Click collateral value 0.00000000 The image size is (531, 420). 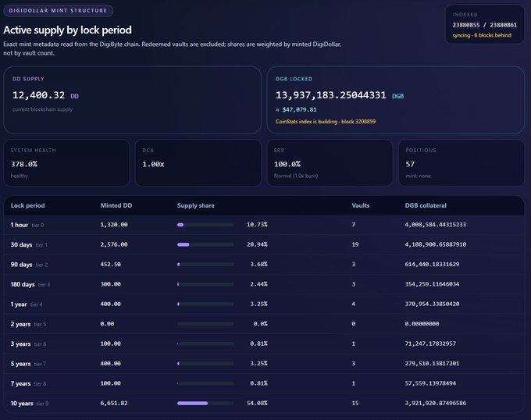422,323
